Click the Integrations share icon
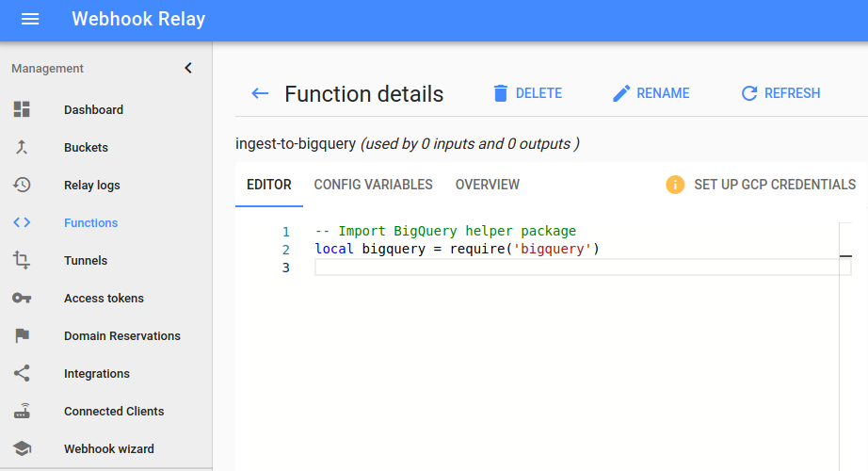The width and height of the screenshot is (868, 471). tap(22, 373)
